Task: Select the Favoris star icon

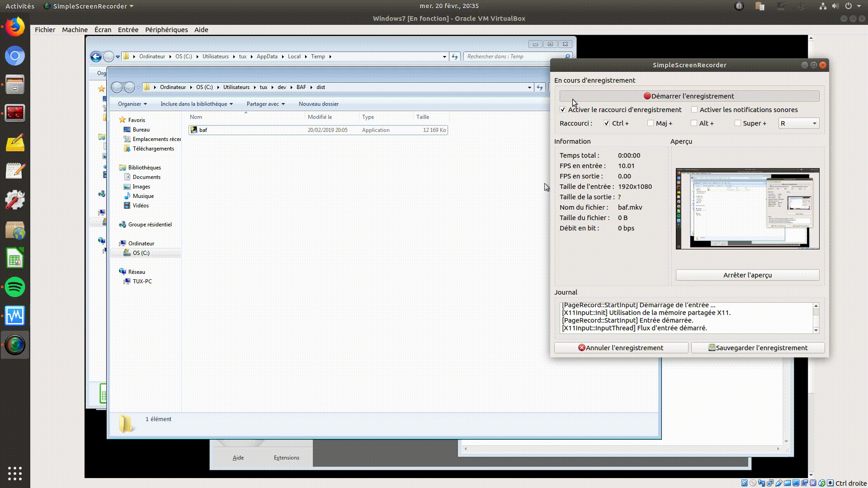Action: (122, 120)
